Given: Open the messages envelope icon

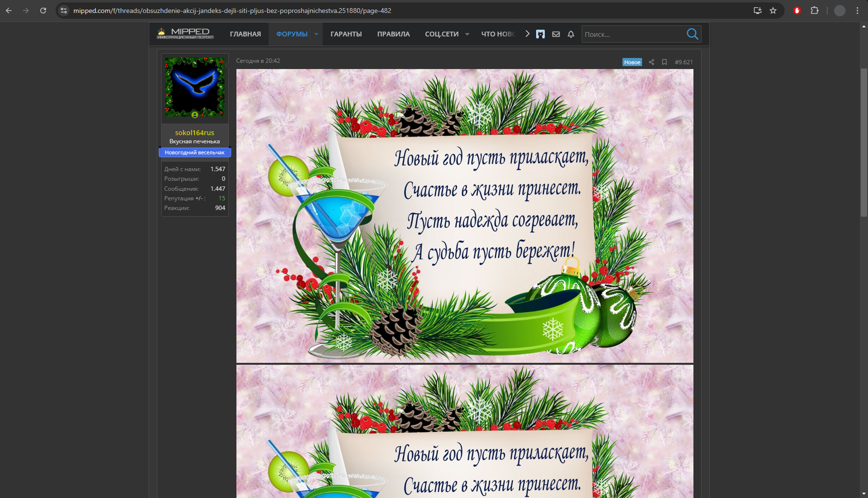Looking at the screenshot, I should click(x=556, y=34).
